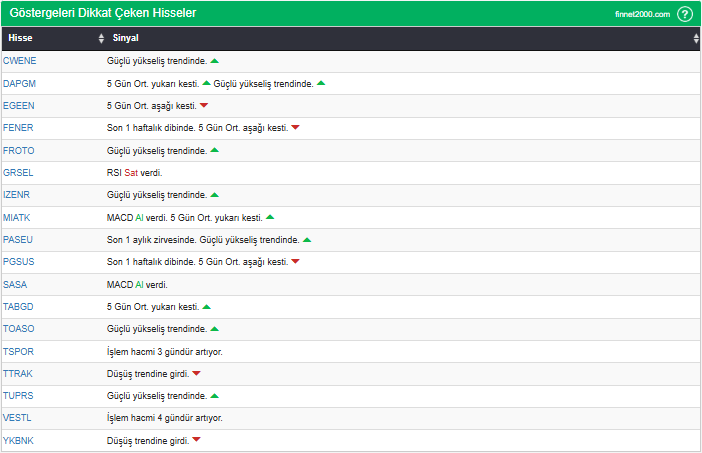
Task: Open the TUPRS stock link
Action: pos(19,396)
